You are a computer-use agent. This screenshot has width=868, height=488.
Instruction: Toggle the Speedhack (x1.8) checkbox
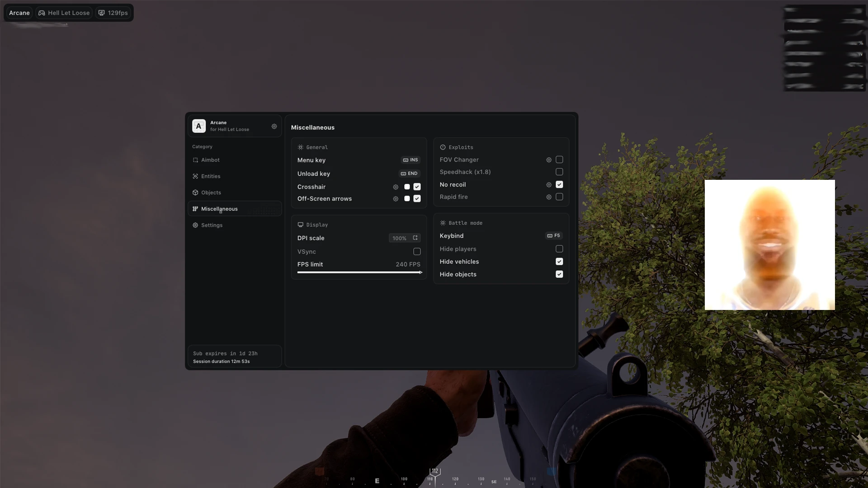pos(559,172)
